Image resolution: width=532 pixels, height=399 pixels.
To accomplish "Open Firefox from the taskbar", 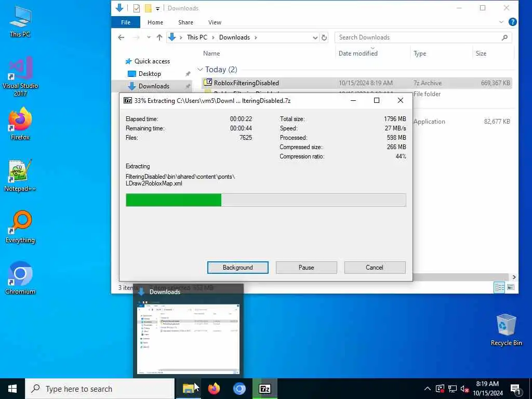I will [x=214, y=389].
